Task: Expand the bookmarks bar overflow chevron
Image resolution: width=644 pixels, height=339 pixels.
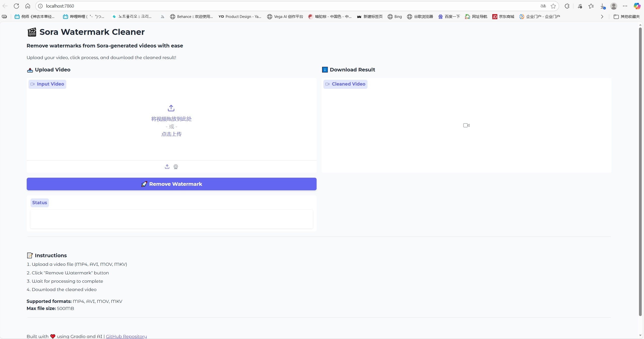Action: (602, 17)
